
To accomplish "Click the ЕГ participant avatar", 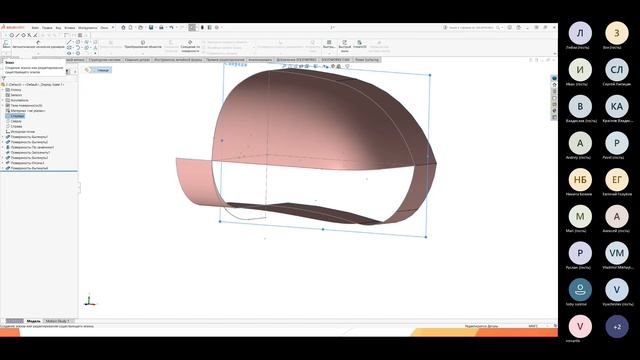I will click(x=617, y=180).
